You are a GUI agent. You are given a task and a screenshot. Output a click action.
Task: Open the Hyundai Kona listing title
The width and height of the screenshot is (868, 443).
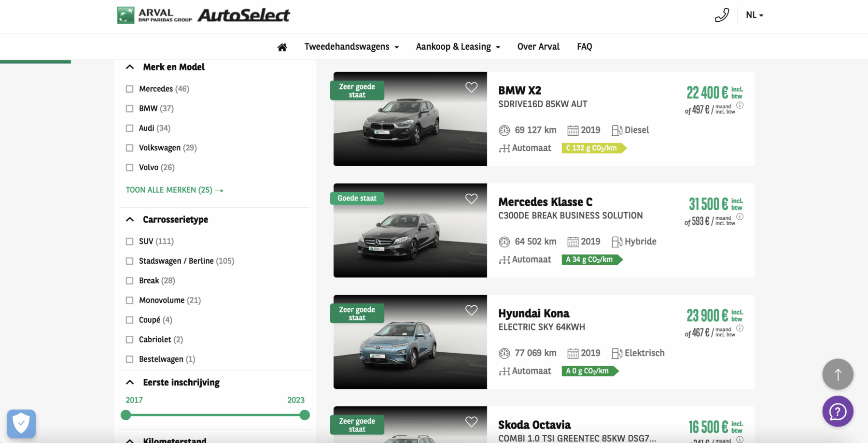533,314
